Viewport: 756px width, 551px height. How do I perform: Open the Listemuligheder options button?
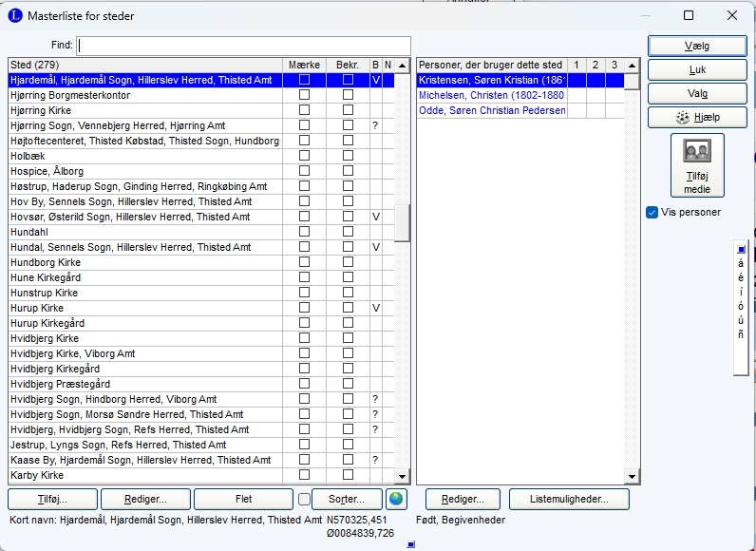(x=569, y=499)
